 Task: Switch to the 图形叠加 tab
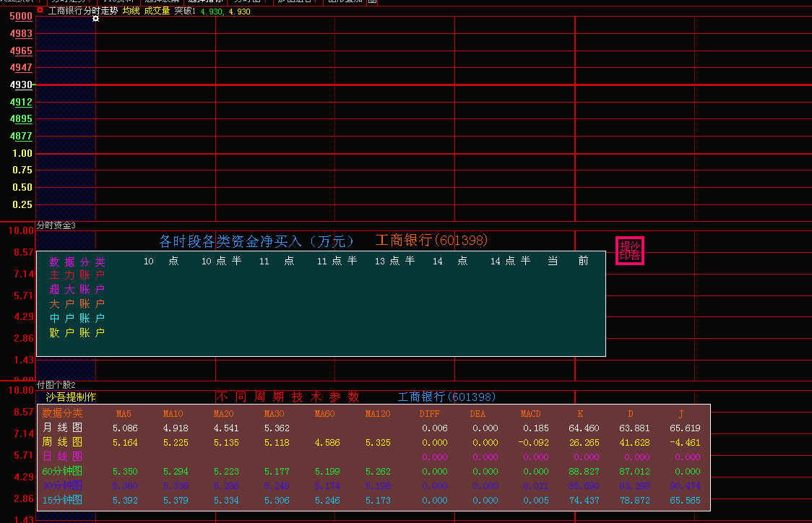[x=345, y=2]
